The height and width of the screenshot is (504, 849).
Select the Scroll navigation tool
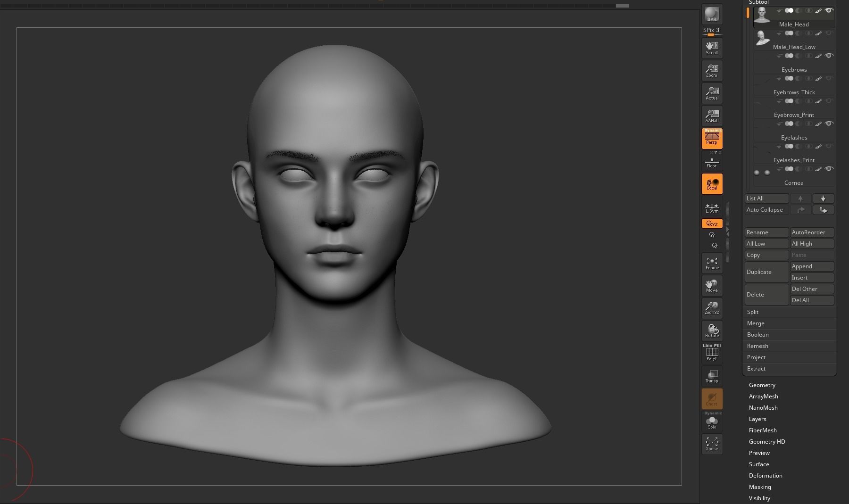click(x=712, y=48)
